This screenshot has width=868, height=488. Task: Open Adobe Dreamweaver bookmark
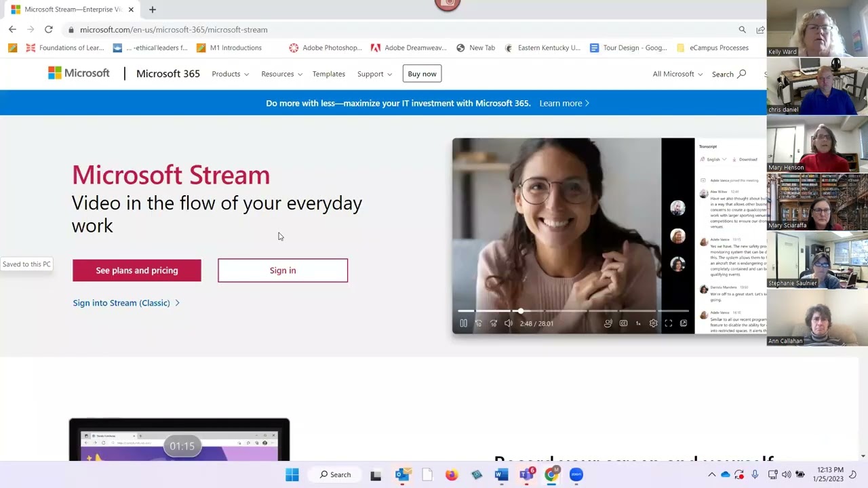pos(409,48)
